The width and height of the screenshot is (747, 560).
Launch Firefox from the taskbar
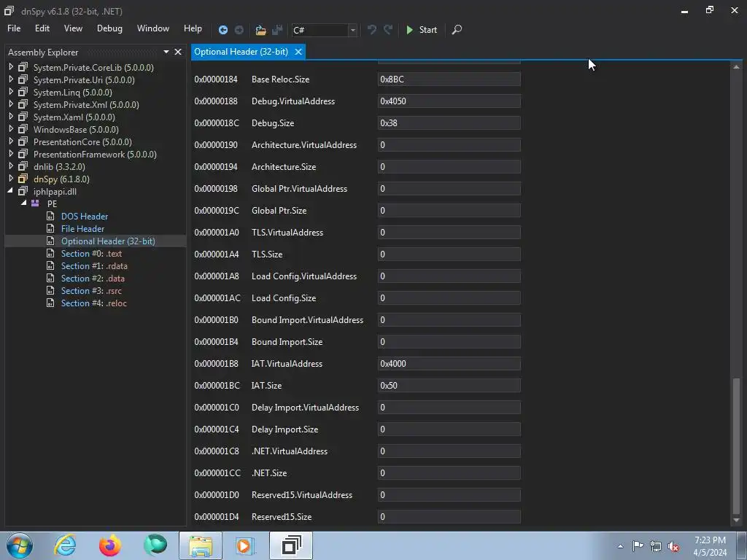coord(110,545)
